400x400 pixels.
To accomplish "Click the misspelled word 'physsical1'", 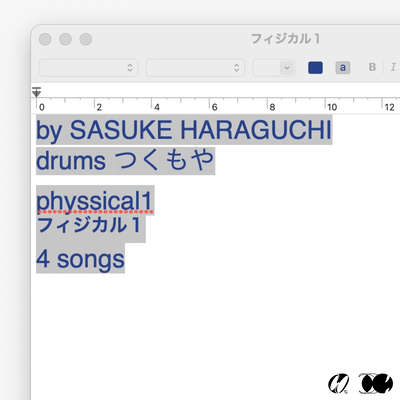I will (x=95, y=201).
